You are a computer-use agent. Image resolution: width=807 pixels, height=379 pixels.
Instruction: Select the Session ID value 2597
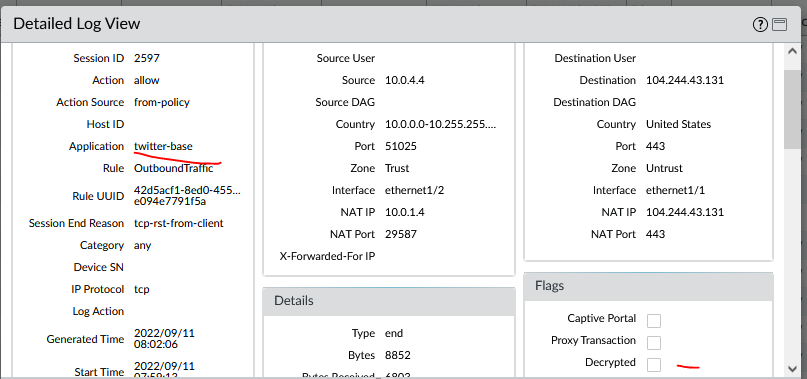(147, 58)
